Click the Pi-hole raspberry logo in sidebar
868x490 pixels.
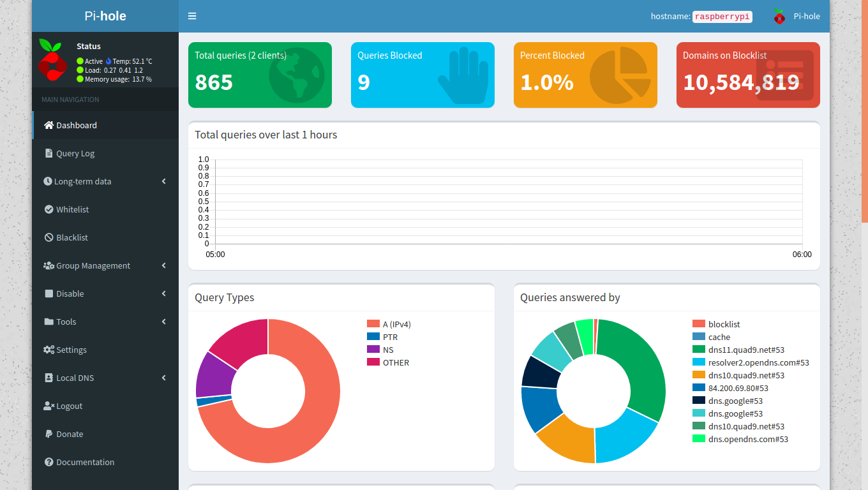52,60
